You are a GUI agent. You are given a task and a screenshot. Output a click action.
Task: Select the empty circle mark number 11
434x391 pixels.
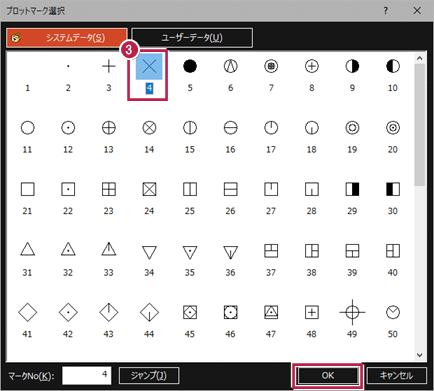[x=27, y=128]
